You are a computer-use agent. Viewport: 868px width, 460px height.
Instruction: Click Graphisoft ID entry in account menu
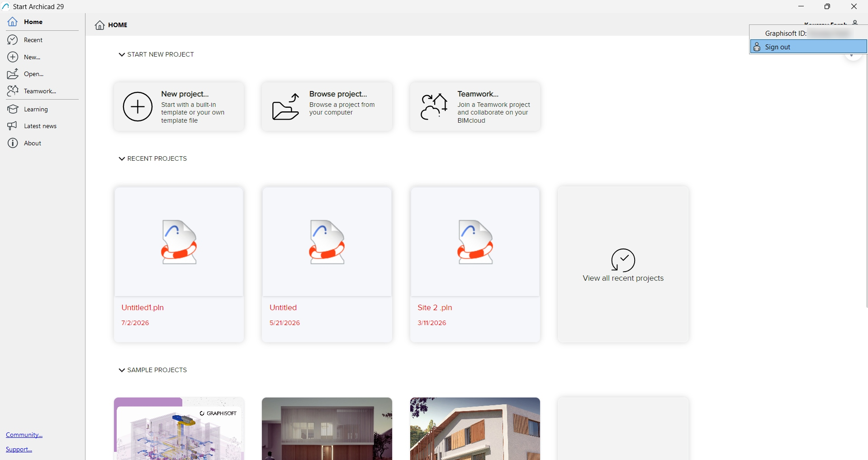tap(808, 34)
